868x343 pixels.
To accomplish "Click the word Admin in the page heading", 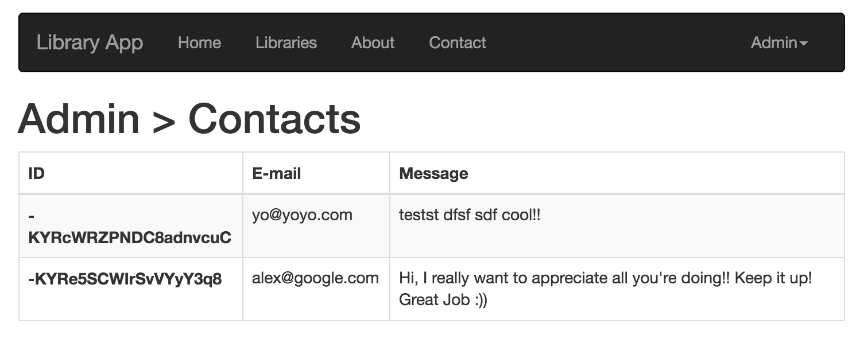I will 79,119.
